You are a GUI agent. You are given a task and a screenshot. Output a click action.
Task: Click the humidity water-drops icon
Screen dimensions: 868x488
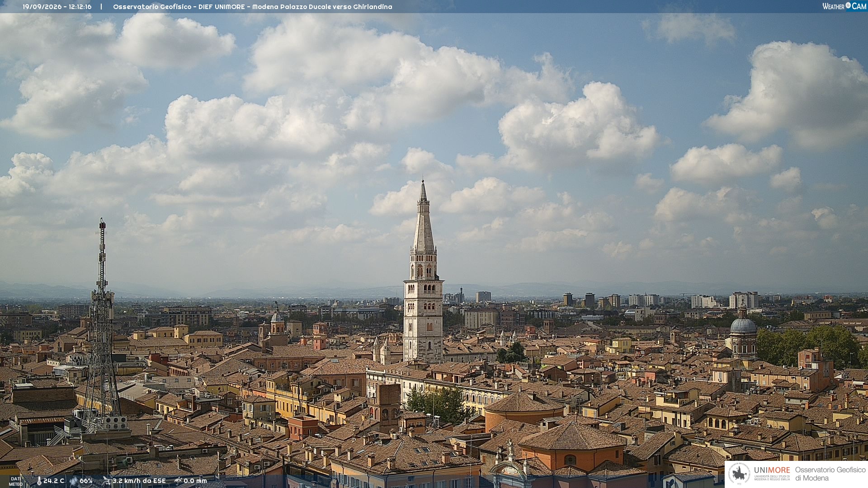coord(74,481)
